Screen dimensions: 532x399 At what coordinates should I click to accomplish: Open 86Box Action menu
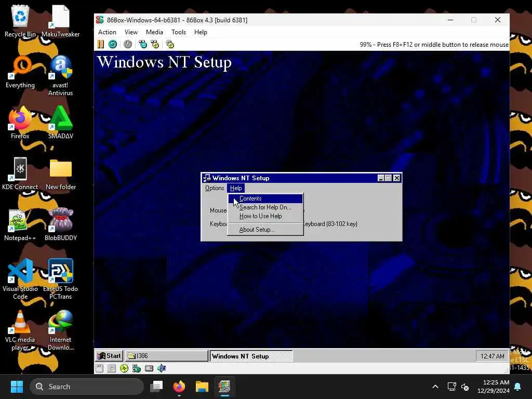(x=107, y=32)
